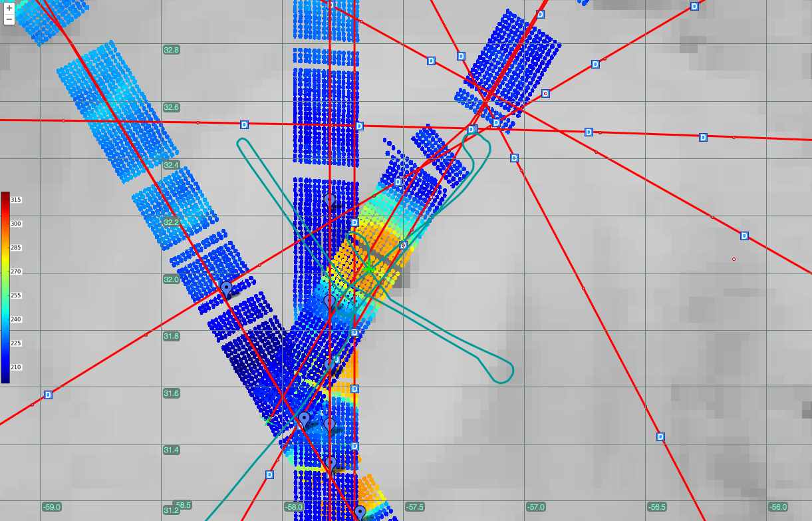Click the 32.8 latitude grid label
The image size is (812, 521).
click(x=172, y=50)
